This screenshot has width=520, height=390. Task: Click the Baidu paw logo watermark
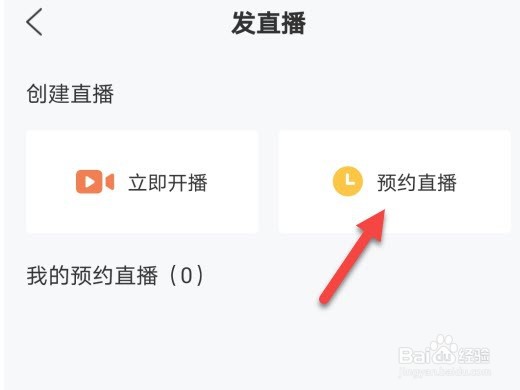[x=442, y=349]
